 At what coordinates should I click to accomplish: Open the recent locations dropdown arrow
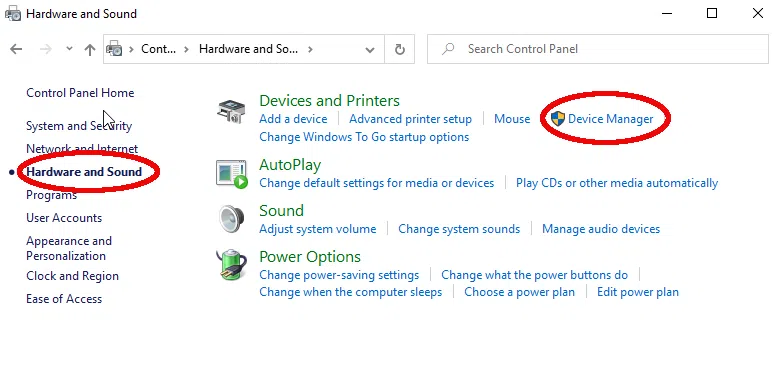[69, 49]
